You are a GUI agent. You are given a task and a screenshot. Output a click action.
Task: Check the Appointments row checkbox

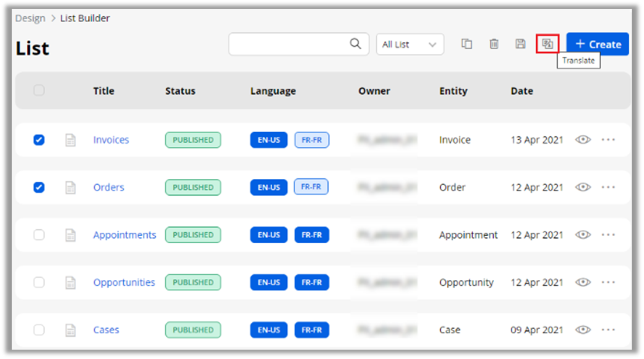(39, 235)
